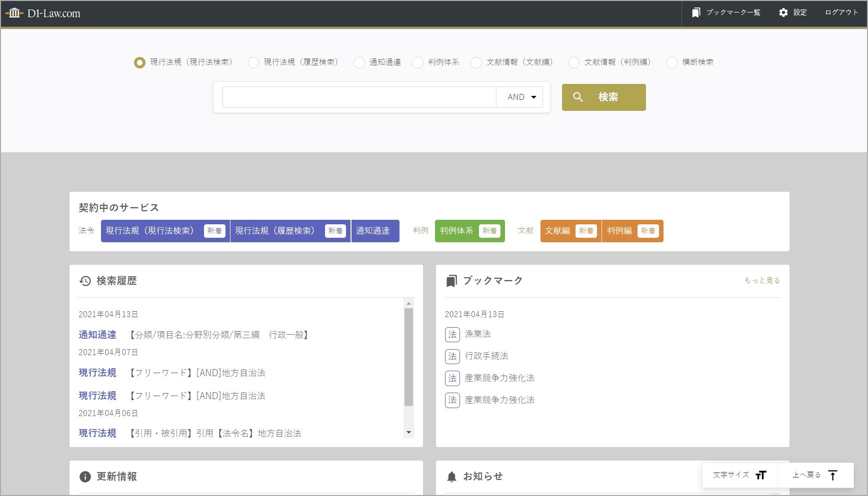Open the bookmark list icon in header
Screen dimensions: 868x496
[x=695, y=12]
